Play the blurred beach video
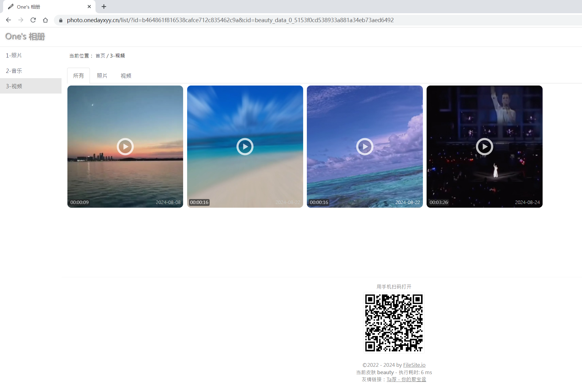 [245, 146]
